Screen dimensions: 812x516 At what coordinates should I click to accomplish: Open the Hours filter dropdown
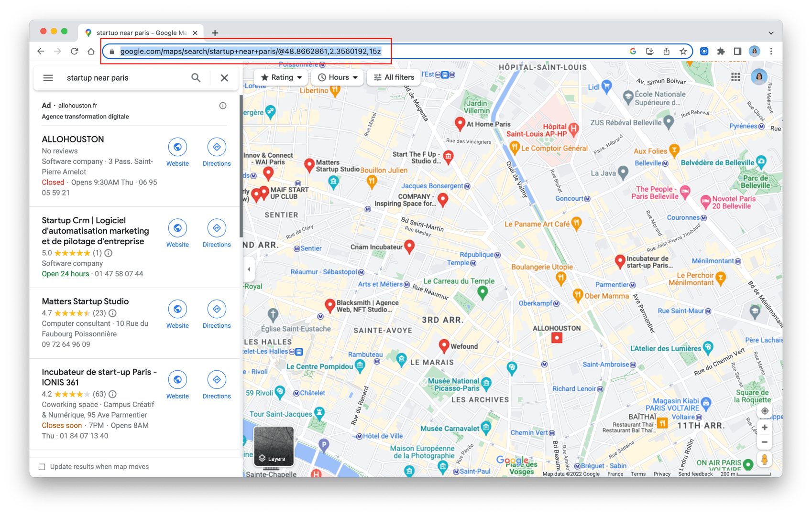pos(338,77)
